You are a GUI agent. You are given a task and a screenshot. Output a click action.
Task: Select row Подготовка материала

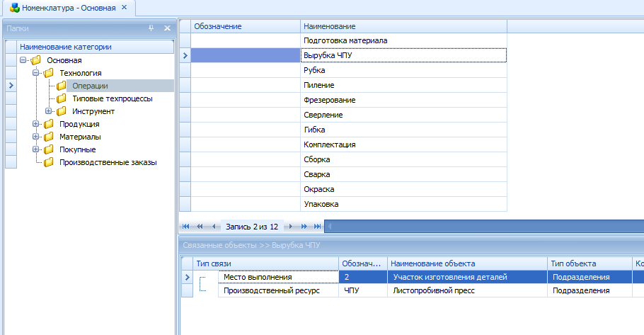click(x=349, y=40)
